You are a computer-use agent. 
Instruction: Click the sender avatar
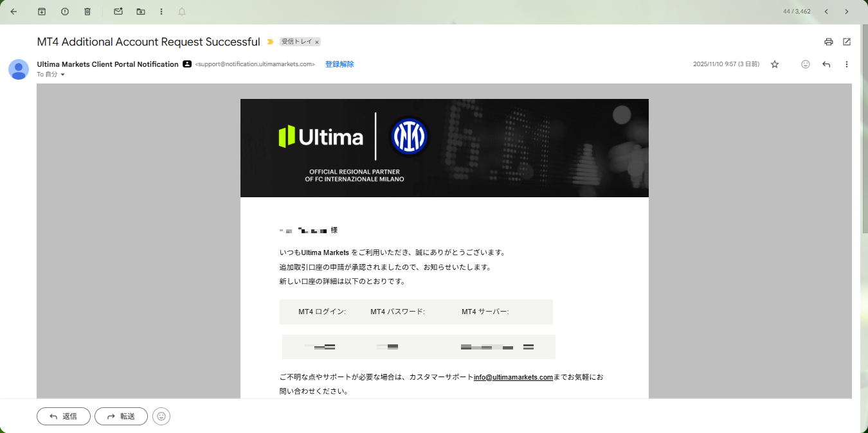19,69
